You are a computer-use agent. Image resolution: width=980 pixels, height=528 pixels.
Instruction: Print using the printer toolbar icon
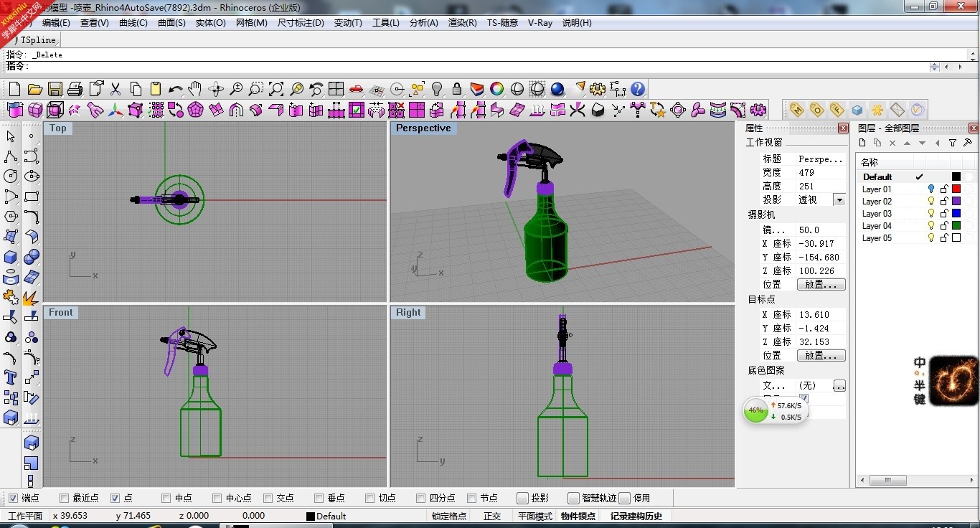[x=75, y=90]
